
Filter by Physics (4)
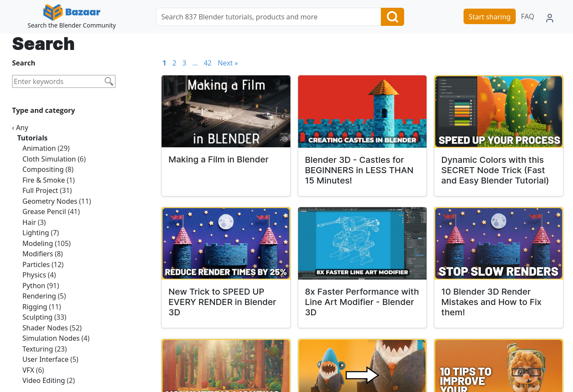(39, 275)
